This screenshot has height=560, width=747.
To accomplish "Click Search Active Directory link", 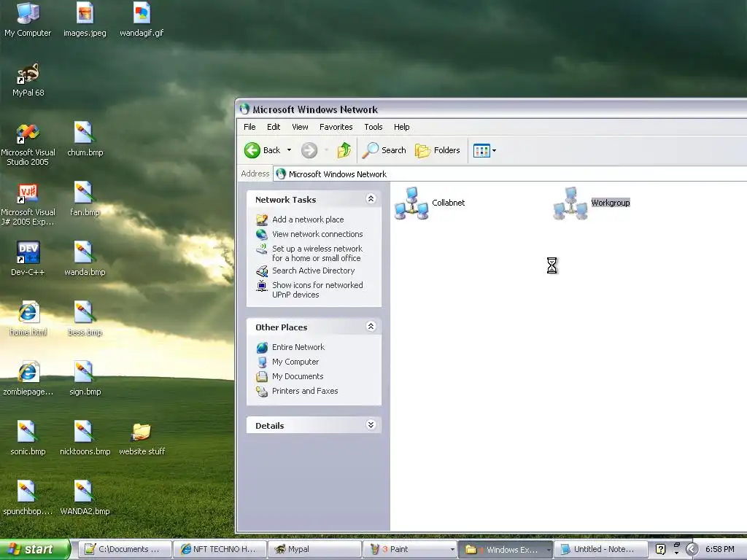I will (314, 271).
